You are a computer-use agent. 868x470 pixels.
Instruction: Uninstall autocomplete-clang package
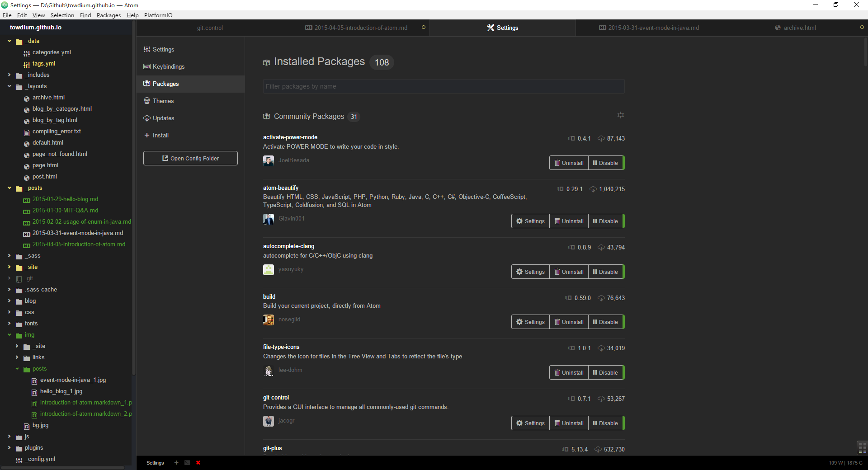click(569, 272)
